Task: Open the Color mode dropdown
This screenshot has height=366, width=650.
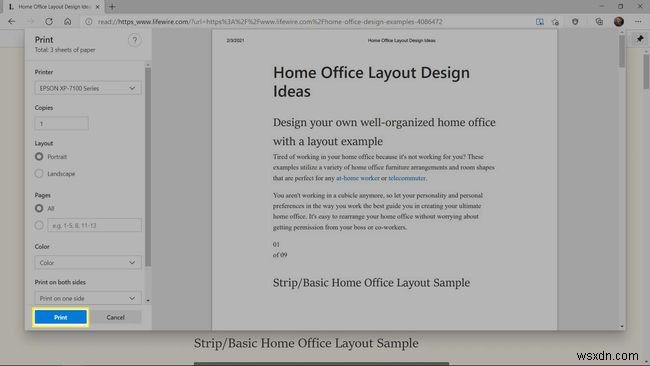Action: [88, 262]
